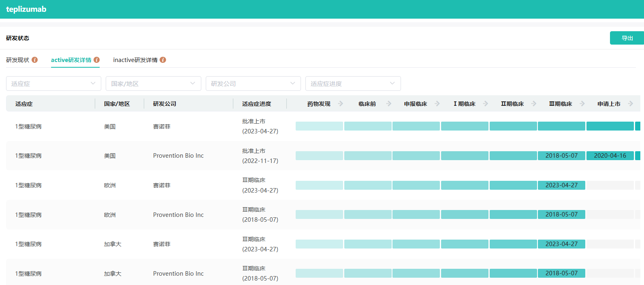The width and height of the screenshot is (644, 285).
Task: Click arrow icon after Ⅰ期临床 header
Action: tap(486, 104)
